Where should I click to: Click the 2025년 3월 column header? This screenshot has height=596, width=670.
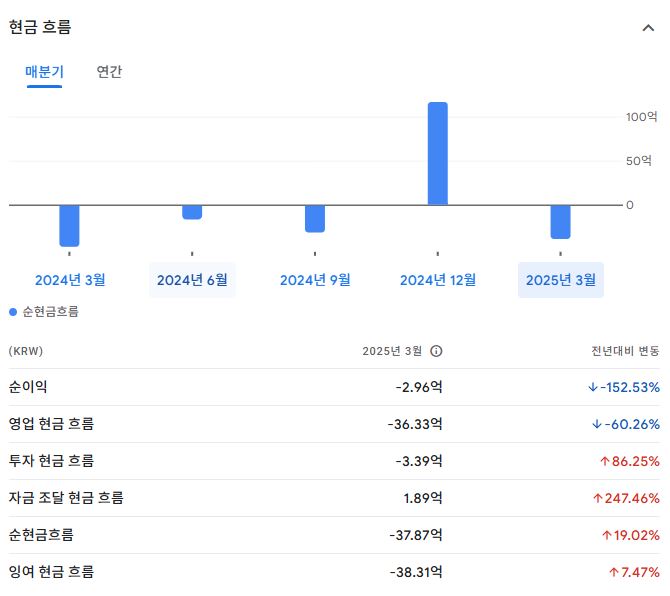pyautogui.click(x=392, y=351)
